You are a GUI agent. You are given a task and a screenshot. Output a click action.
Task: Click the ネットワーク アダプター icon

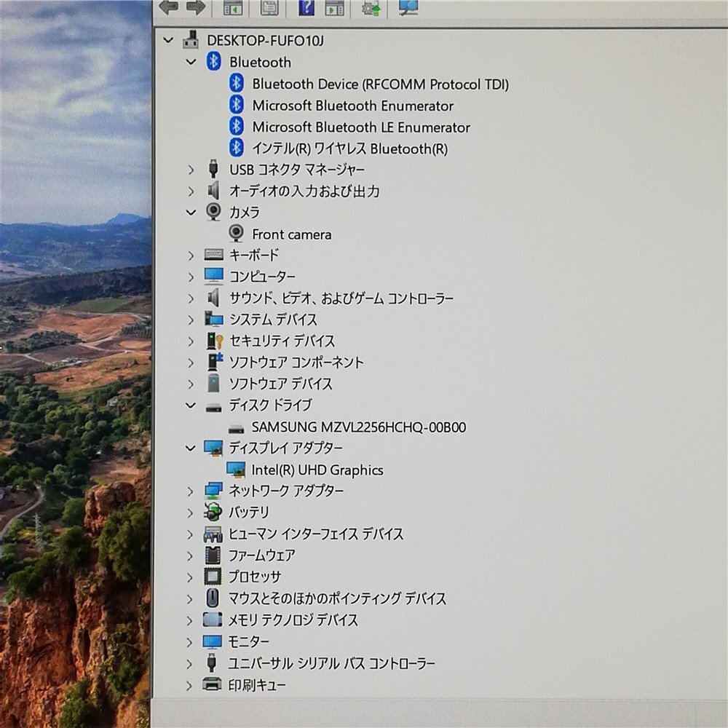point(213,491)
